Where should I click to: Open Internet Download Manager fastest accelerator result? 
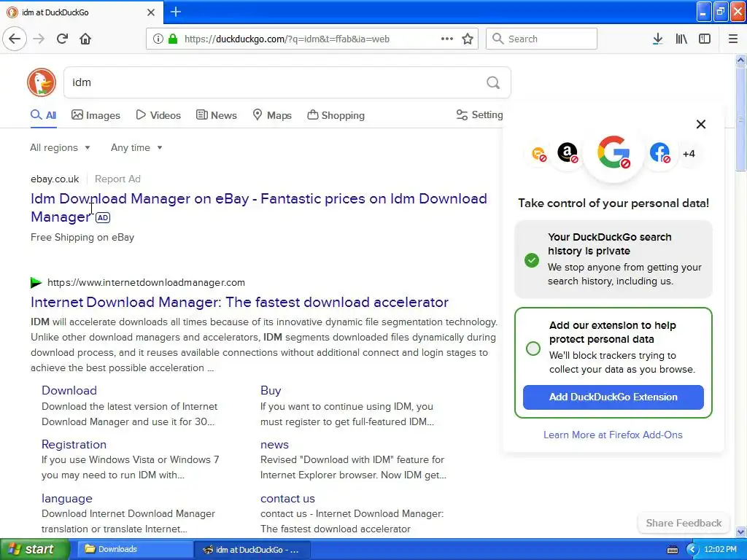coord(239,302)
